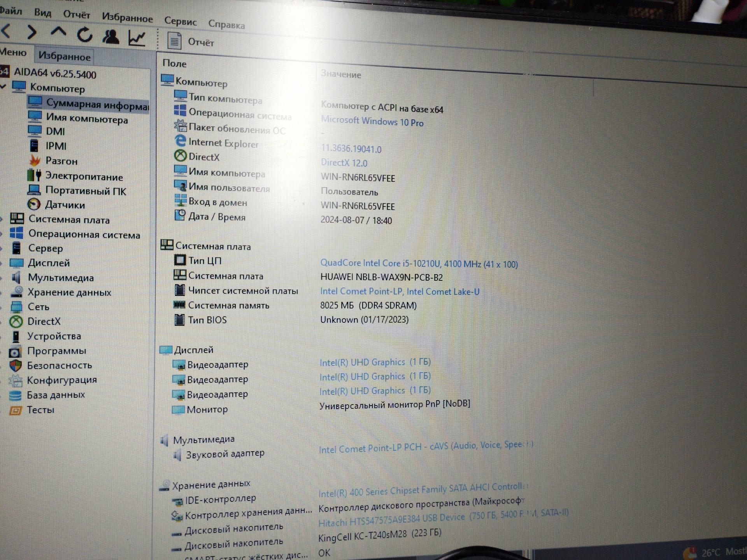Click the Мультимедиа speaker icon in tree
This screenshot has height=560, width=747.
[16, 277]
